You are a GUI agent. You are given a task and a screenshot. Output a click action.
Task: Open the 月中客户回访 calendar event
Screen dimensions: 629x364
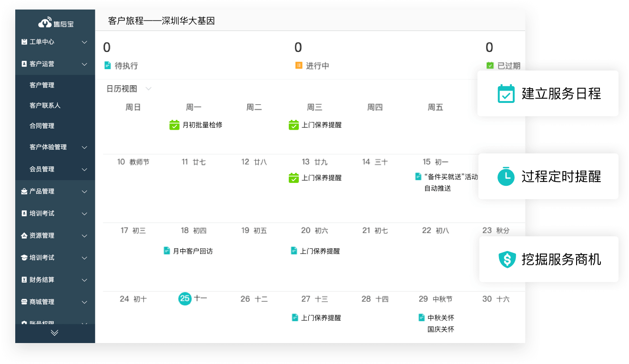pos(192,251)
